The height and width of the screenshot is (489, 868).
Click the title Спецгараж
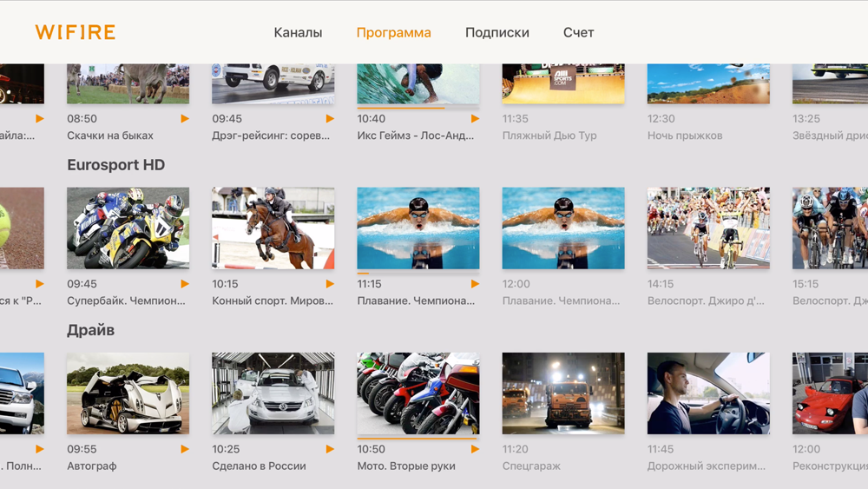tap(531, 466)
